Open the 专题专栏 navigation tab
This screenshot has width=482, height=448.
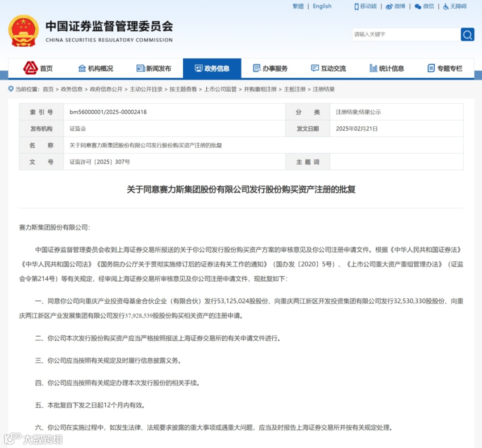(445, 68)
